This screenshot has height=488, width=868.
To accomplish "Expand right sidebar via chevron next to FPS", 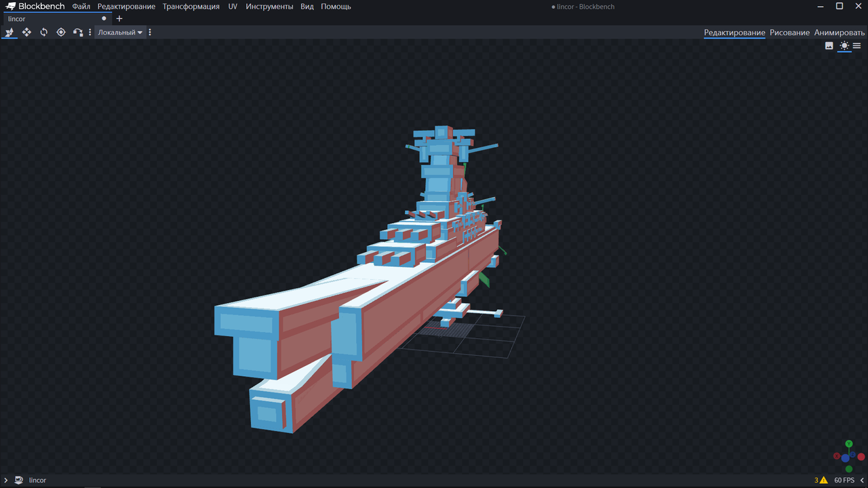I will [x=862, y=481].
